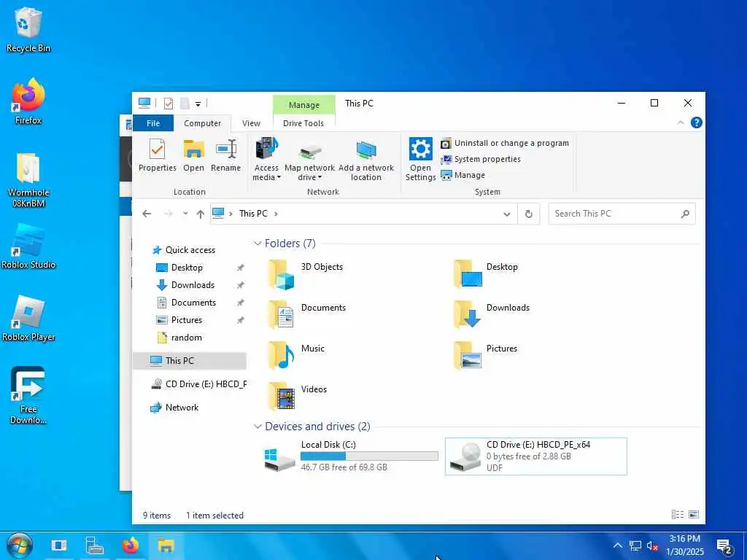Select Roblox Player desktop shortcut
The width and height of the screenshot is (747, 560).
(28, 319)
